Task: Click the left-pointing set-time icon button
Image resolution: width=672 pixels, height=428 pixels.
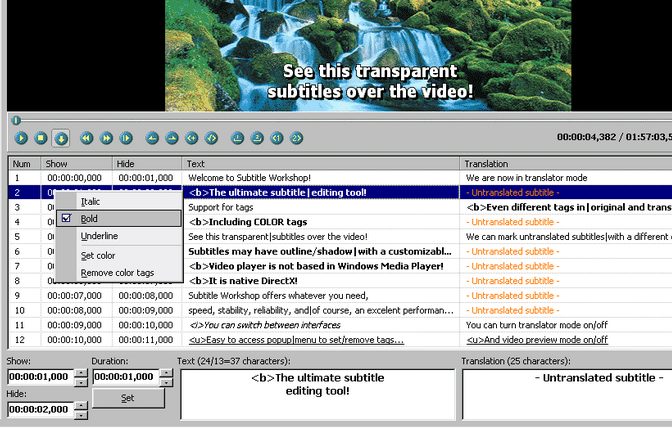Action: pos(152,138)
